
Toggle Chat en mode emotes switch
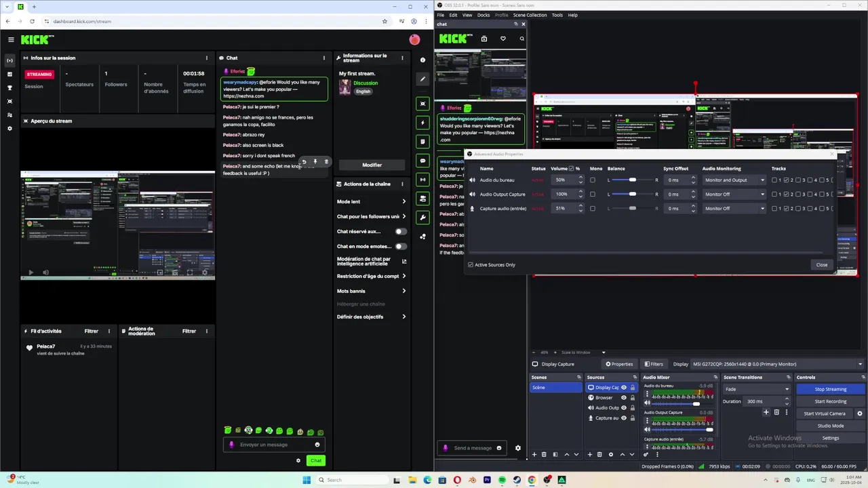click(x=401, y=247)
